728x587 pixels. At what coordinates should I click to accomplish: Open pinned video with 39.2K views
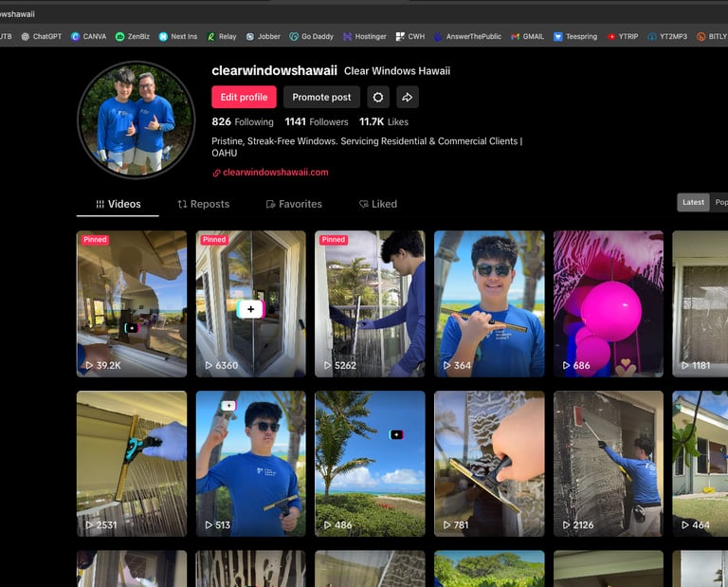pyautogui.click(x=132, y=303)
